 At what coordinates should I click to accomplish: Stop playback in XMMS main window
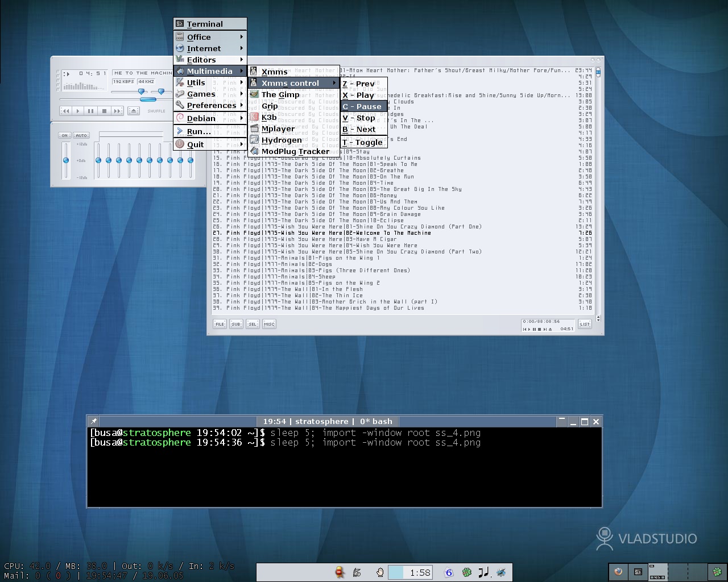point(104,111)
